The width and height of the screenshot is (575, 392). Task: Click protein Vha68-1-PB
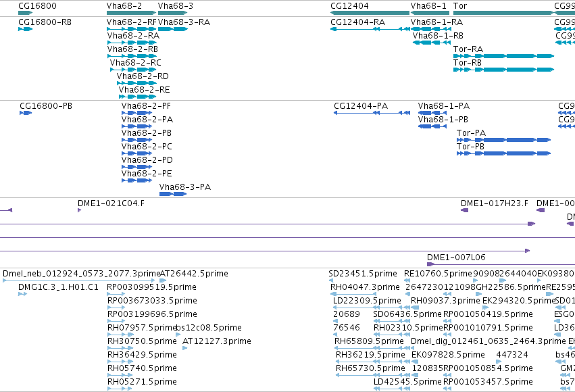pyautogui.click(x=432, y=126)
